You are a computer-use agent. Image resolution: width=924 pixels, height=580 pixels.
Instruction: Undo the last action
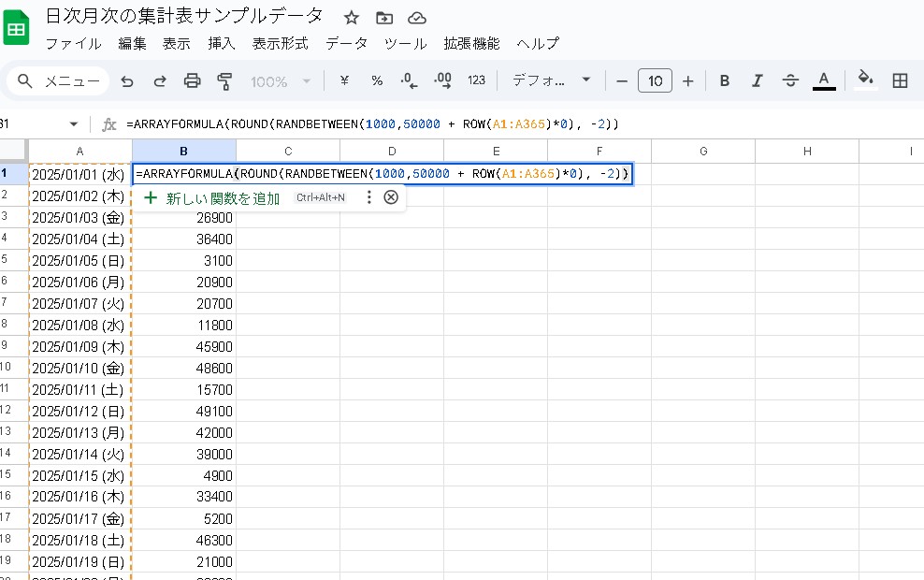(127, 81)
